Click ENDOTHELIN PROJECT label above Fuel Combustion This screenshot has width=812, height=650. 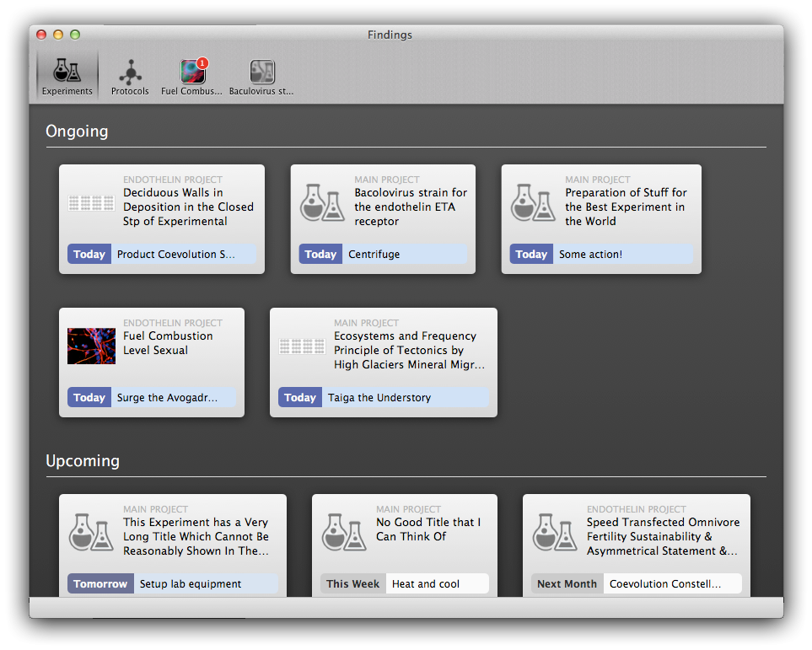[173, 323]
